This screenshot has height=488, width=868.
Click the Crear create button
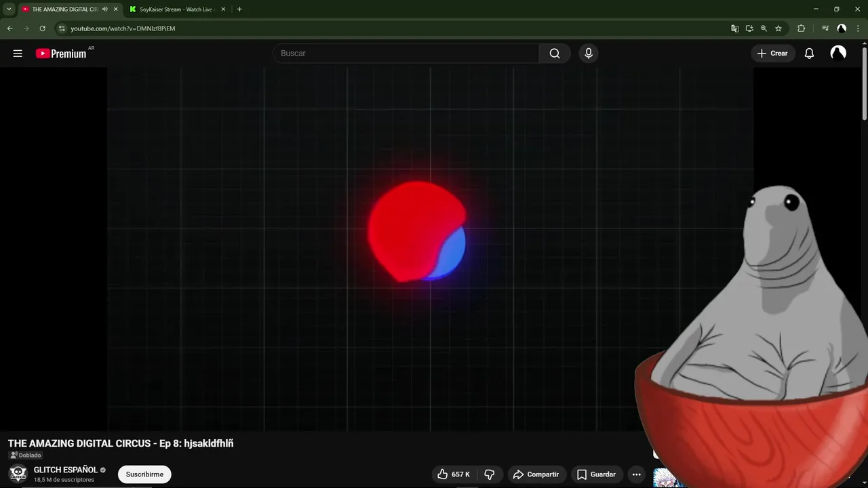tap(772, 54)
